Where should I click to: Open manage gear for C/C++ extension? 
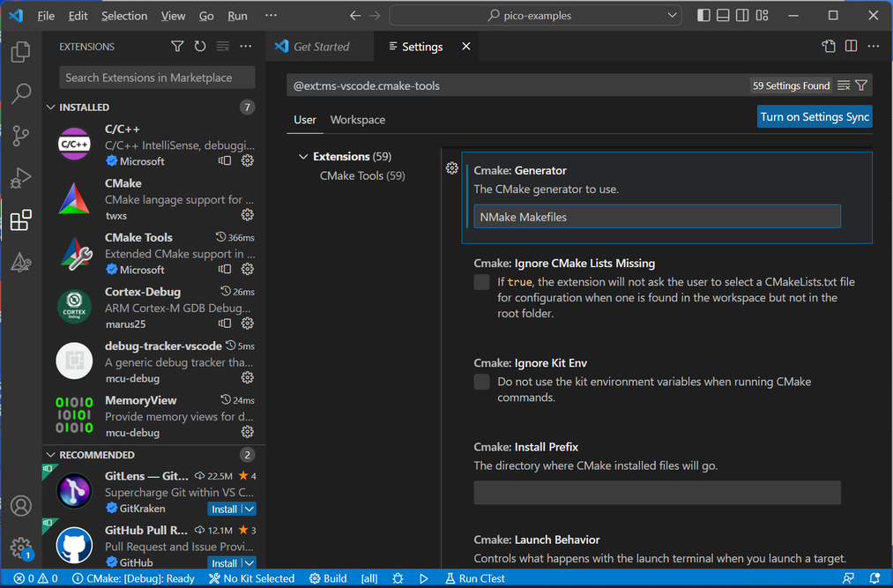[247, 160]
